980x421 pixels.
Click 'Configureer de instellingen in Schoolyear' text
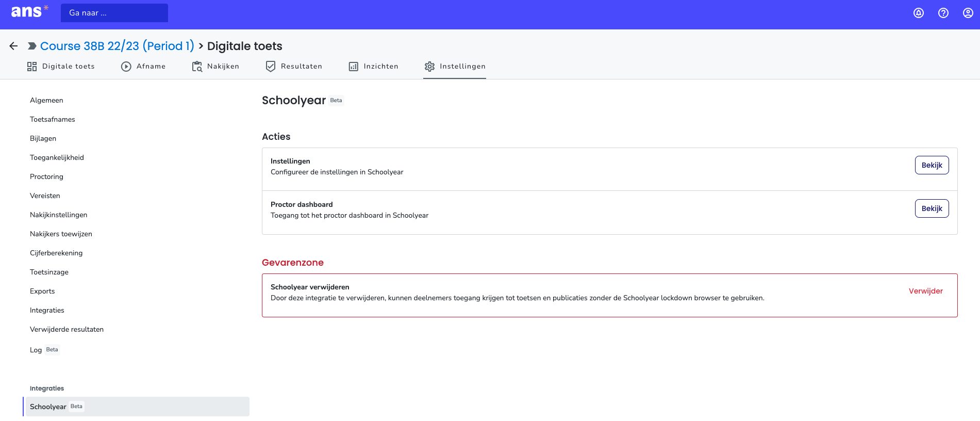[x=337, y=172]
